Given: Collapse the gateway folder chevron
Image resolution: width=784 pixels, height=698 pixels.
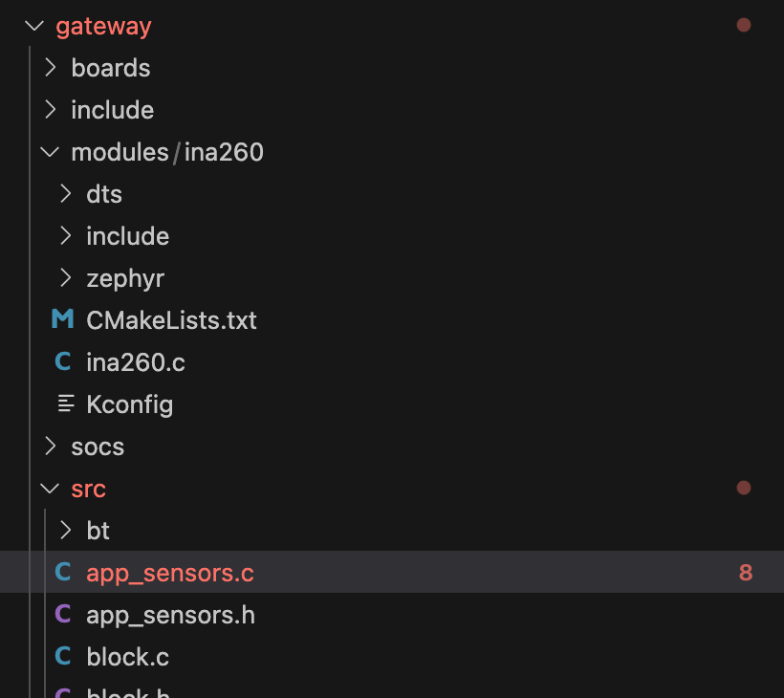Looking at the screenshot, I should pyautogui.click(x=34, y=25).
